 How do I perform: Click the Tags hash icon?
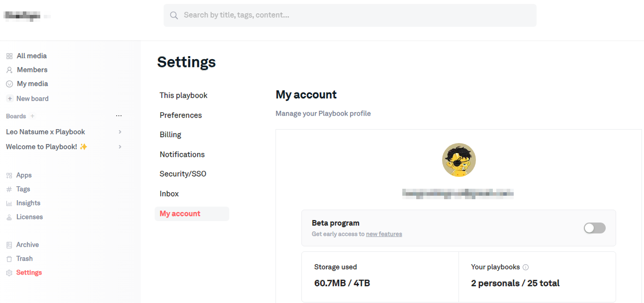9,189
